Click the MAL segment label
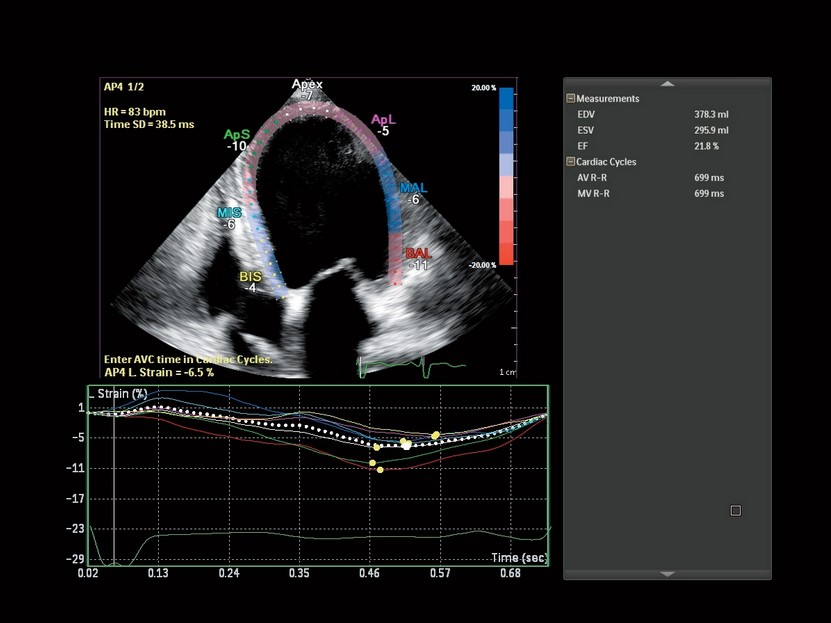The image size is (831, 623). coord(413,188)
